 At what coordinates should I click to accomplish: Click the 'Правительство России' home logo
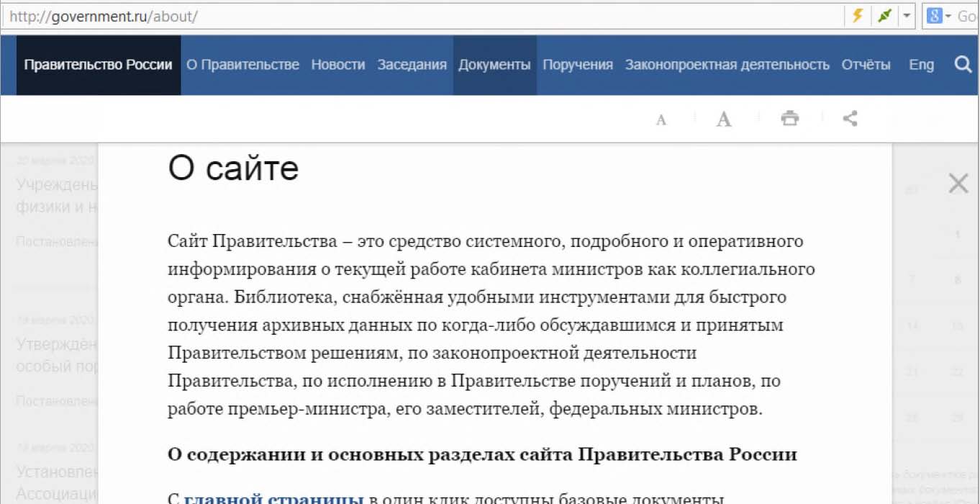(98, 65)
